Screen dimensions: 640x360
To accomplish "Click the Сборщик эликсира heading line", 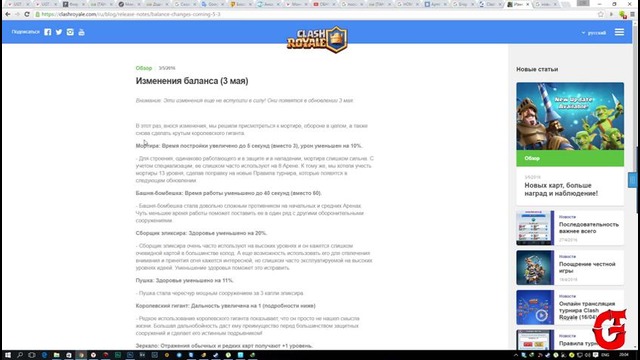I will click(x=201, y=233).
